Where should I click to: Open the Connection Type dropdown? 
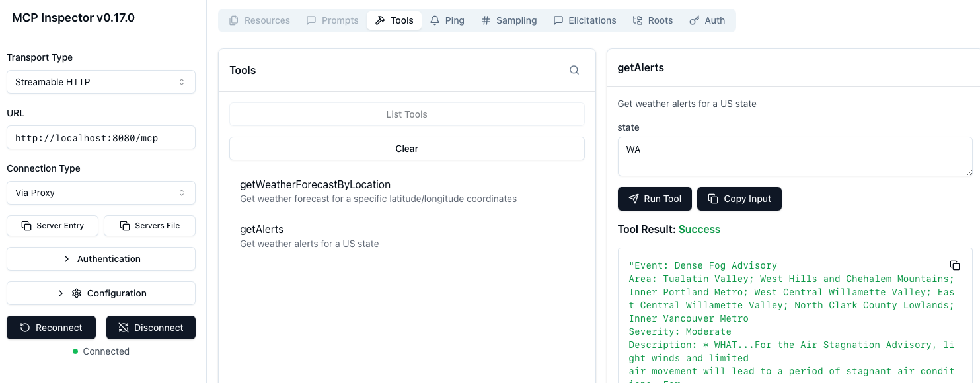coord(101,193)
